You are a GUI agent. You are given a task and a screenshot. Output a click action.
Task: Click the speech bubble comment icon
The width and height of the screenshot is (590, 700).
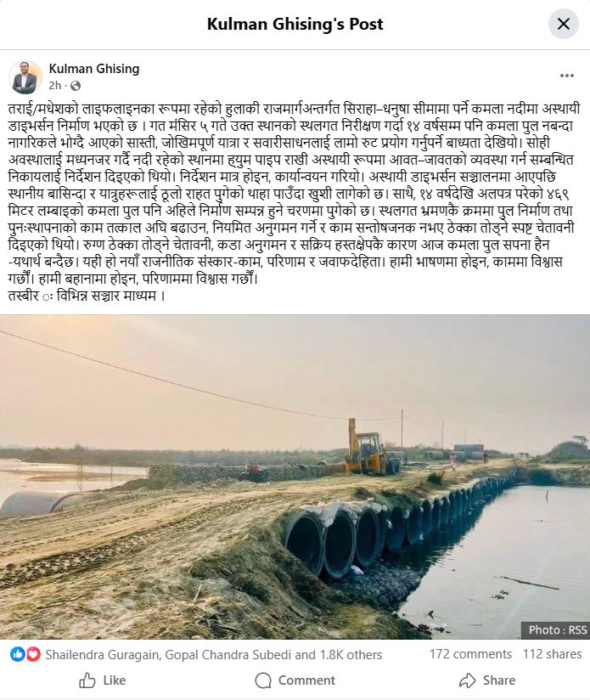pos(263,680)
